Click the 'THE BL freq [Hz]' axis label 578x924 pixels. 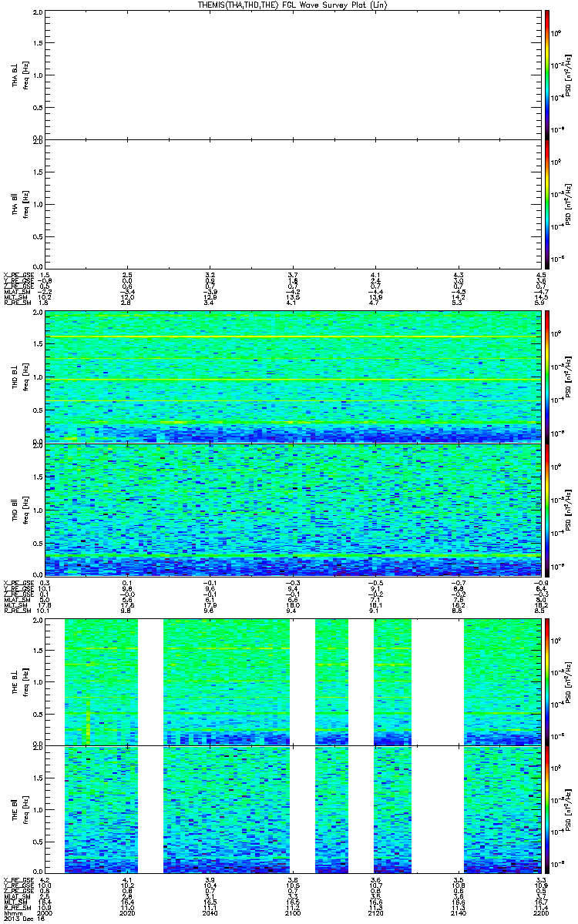(21, 681)
